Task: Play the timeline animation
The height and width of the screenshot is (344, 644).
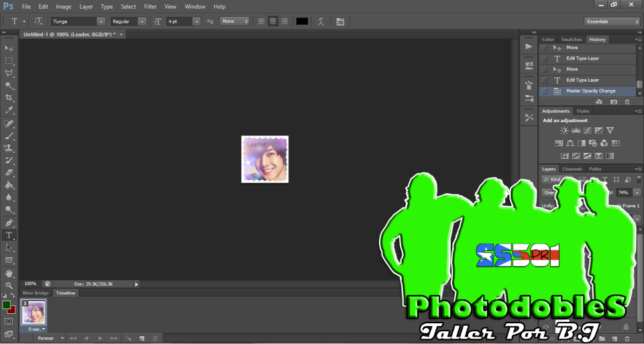Action: [100, 338]
